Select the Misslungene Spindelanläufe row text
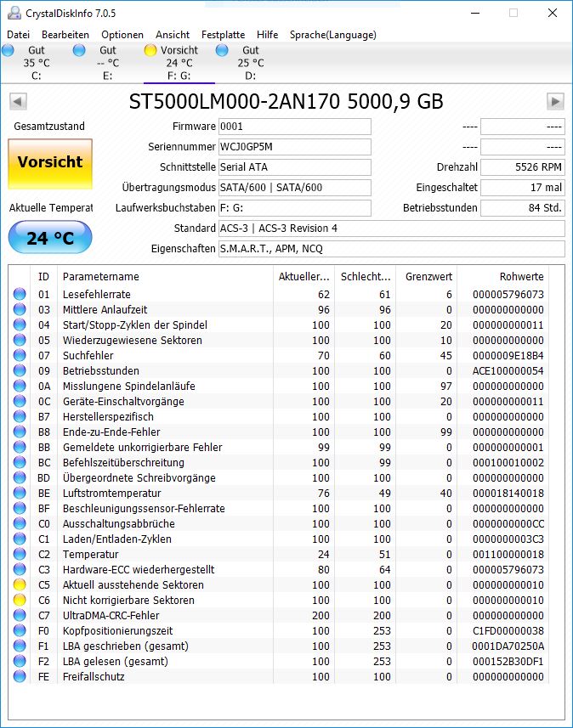The width and height of the screenshot is (573, 728). (x=128, y=387)
